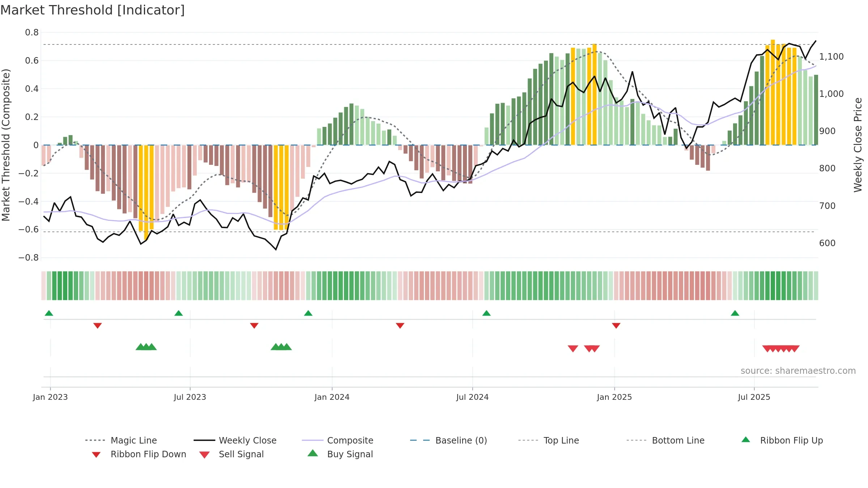868x488 pixels.
Task: Click the ribbon flip up marker before Jul 2023
Action: pyautogui.click(x=178, y=313)
